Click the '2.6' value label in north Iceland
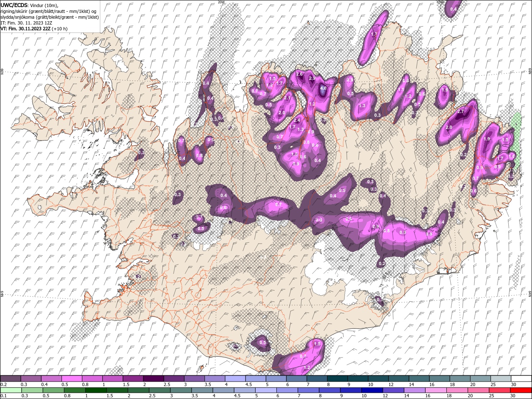 [299, 74]
